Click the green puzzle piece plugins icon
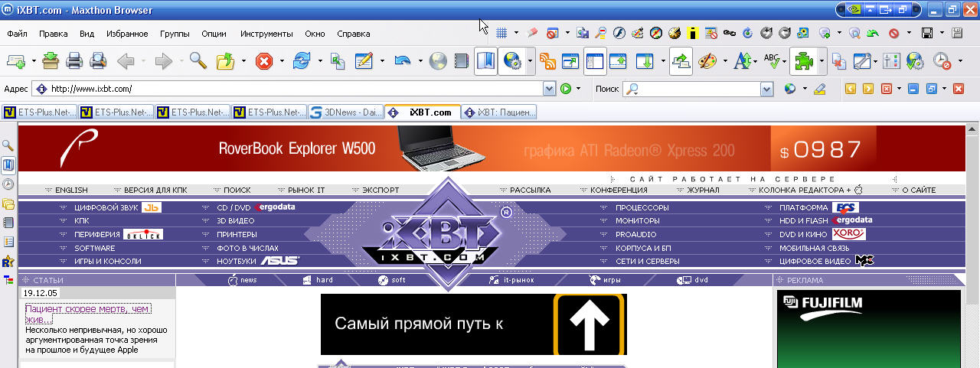The image size is (980, 368). tap(804, 61)
